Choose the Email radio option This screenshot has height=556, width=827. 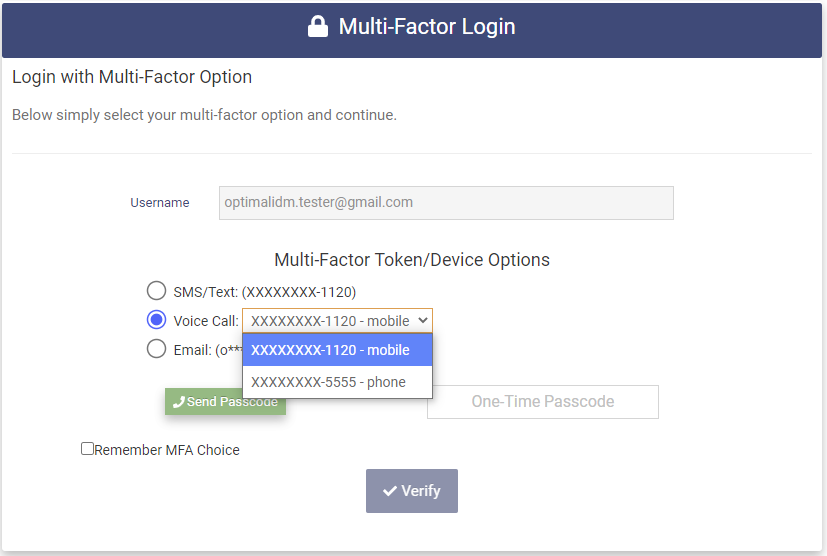tap(156, 349)
